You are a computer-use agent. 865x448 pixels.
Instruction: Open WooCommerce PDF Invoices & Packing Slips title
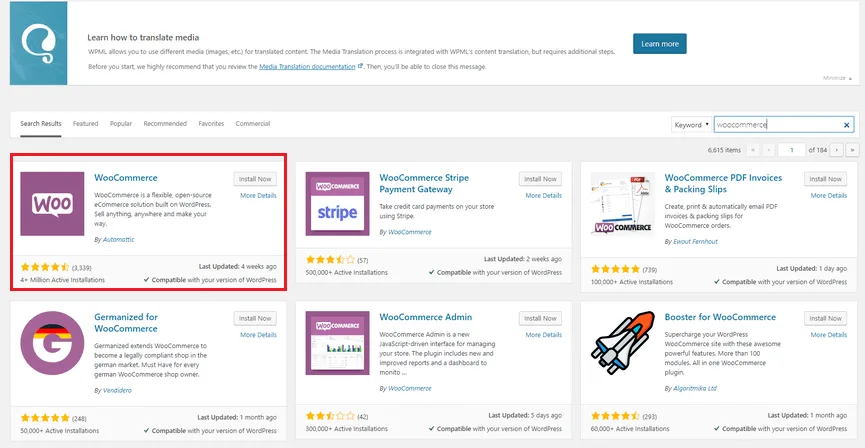coord(723,183)
